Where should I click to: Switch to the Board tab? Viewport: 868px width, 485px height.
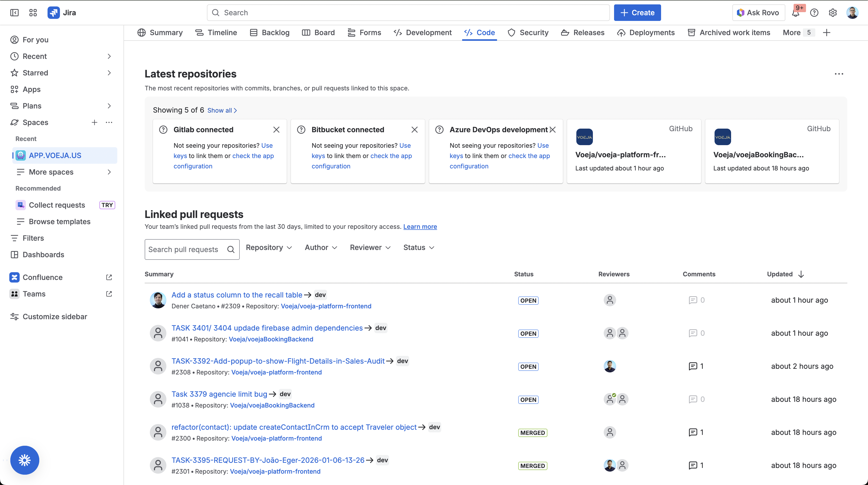point(319,33)
